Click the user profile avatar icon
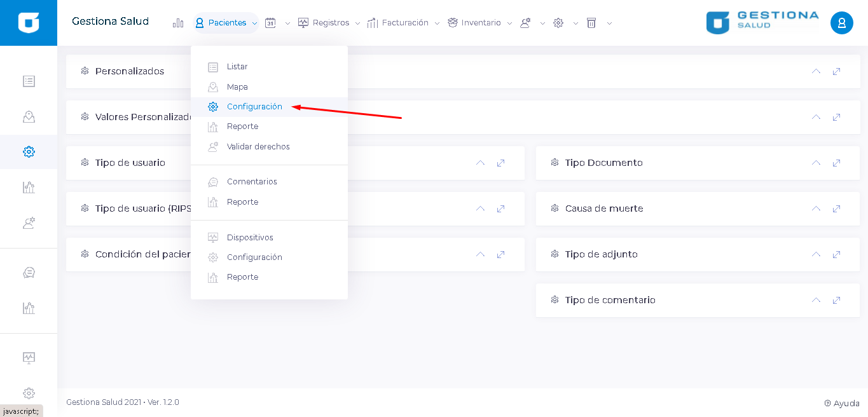The width and height of the screenshot is (868, 417). coord(841,23)
